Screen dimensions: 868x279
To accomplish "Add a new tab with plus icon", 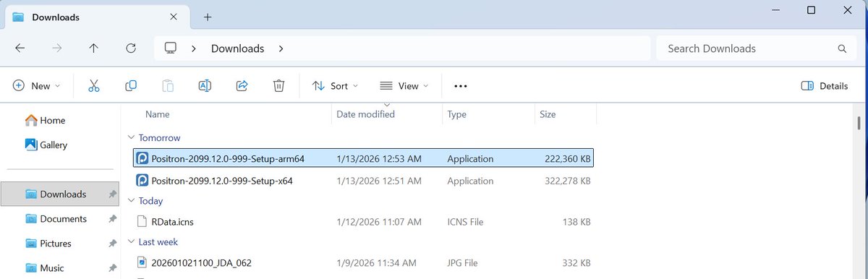I will (x=208, y=17).
